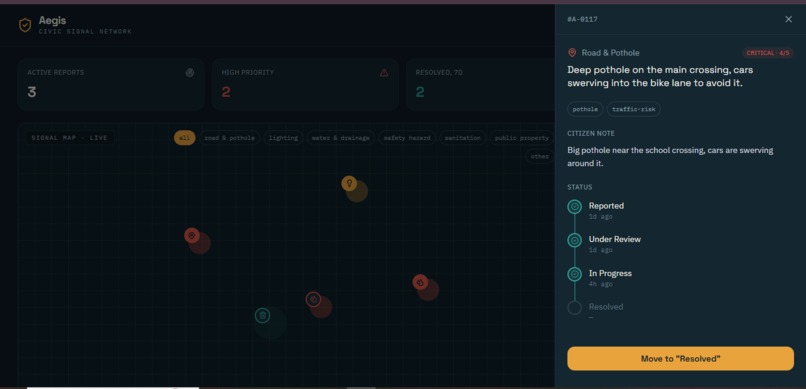Click the Signal Map - Live label
This screenshot has height=389, width=806.
(x=69, y=138)
